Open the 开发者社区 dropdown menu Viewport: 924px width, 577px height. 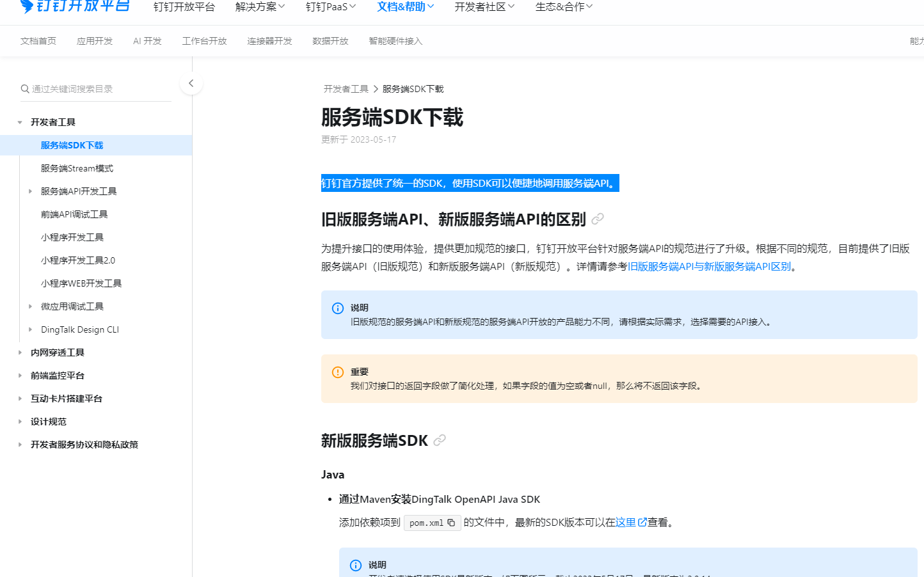coord(484,7)
